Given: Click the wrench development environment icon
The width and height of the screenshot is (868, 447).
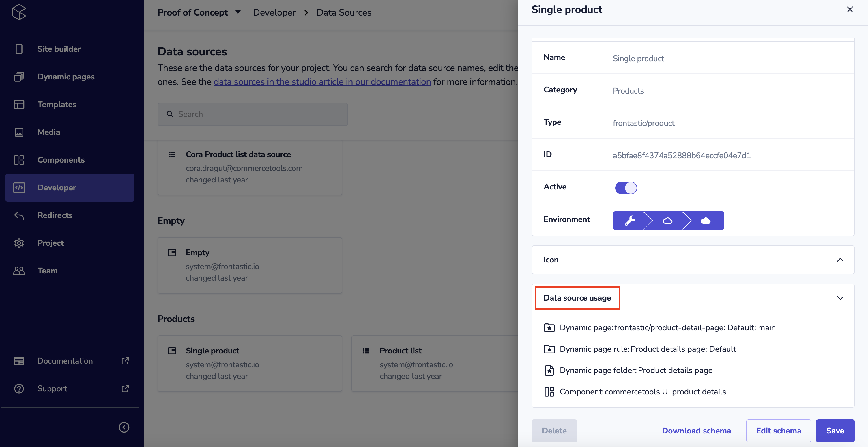Looking at the screenshot, I should pos(630,221).
